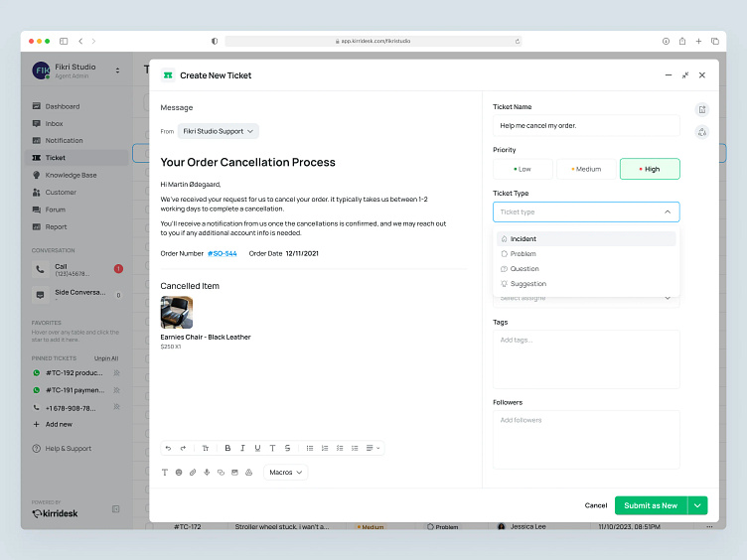Set priority to Medium
Viewport: 747px width, 560px height.
pyautogui.click(x=586, y=169)
